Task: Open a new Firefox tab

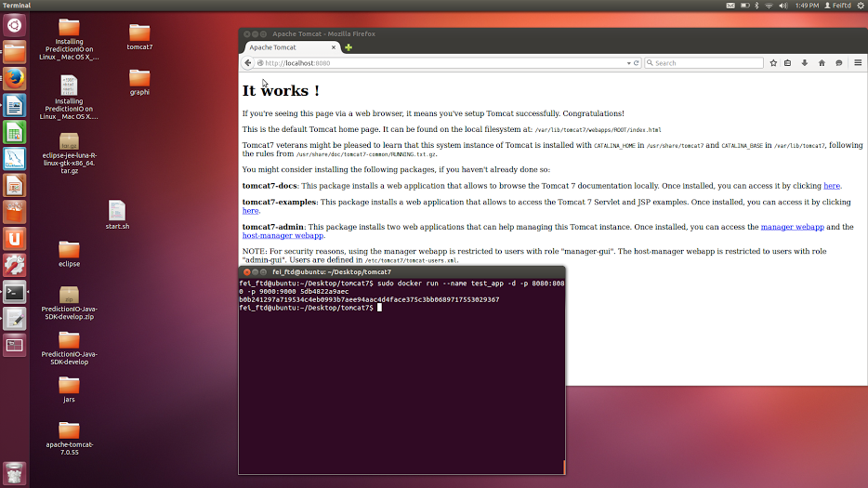Action: [349, 47]
